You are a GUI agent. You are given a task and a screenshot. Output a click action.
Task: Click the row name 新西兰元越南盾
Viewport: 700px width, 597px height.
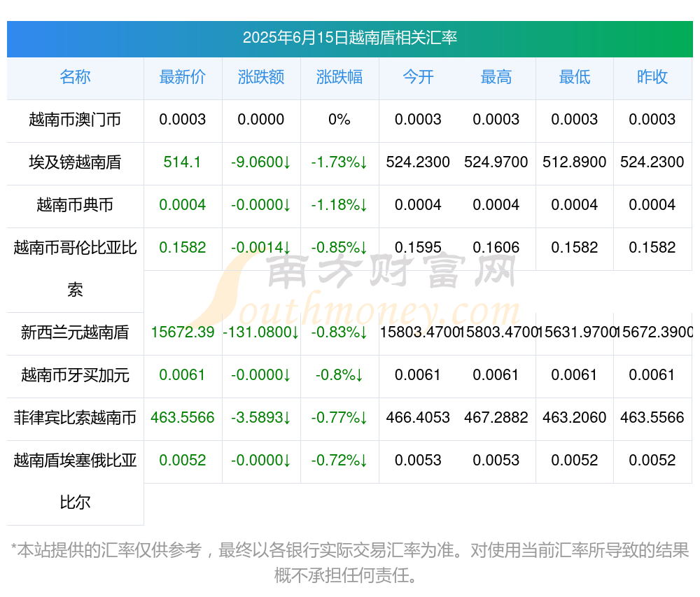tap(75, 332)
